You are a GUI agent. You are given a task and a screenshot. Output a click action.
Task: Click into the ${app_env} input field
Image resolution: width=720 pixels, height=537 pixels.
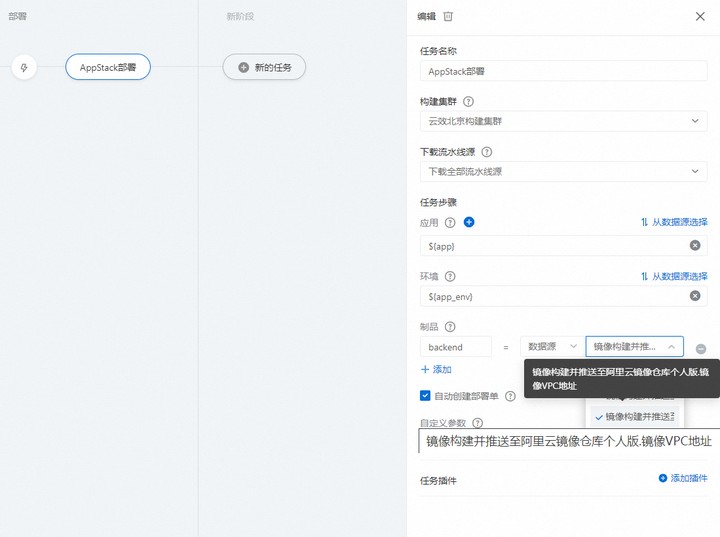point(563,296)
